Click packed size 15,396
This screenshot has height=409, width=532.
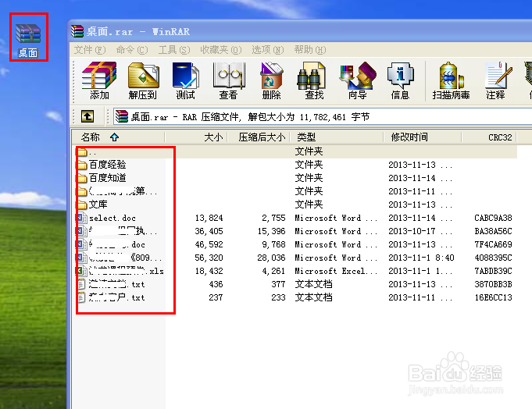[x=271, y=231]
